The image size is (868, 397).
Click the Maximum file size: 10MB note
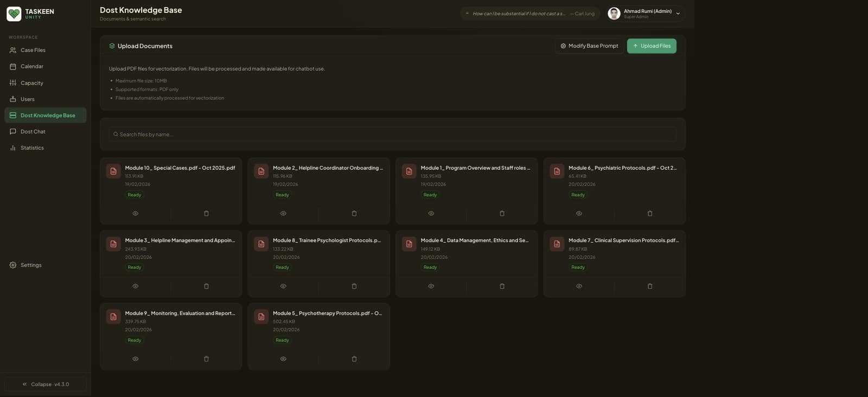141,81
